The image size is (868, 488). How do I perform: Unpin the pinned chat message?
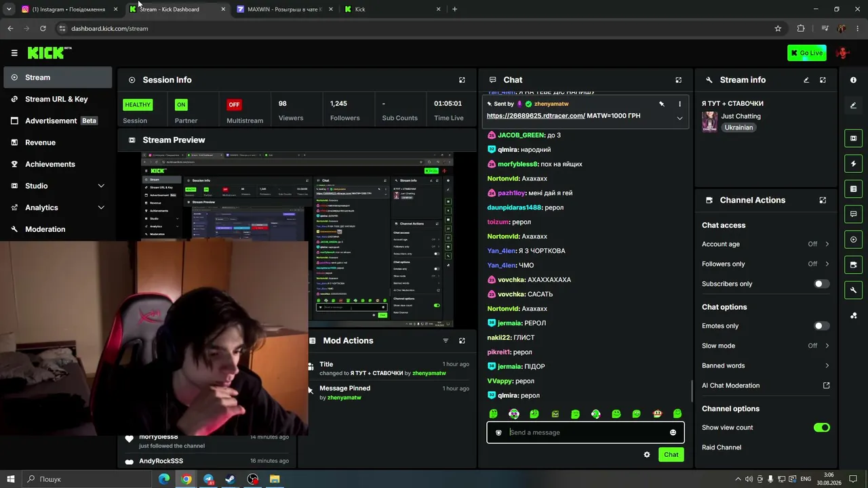click(x=661, y=104)
